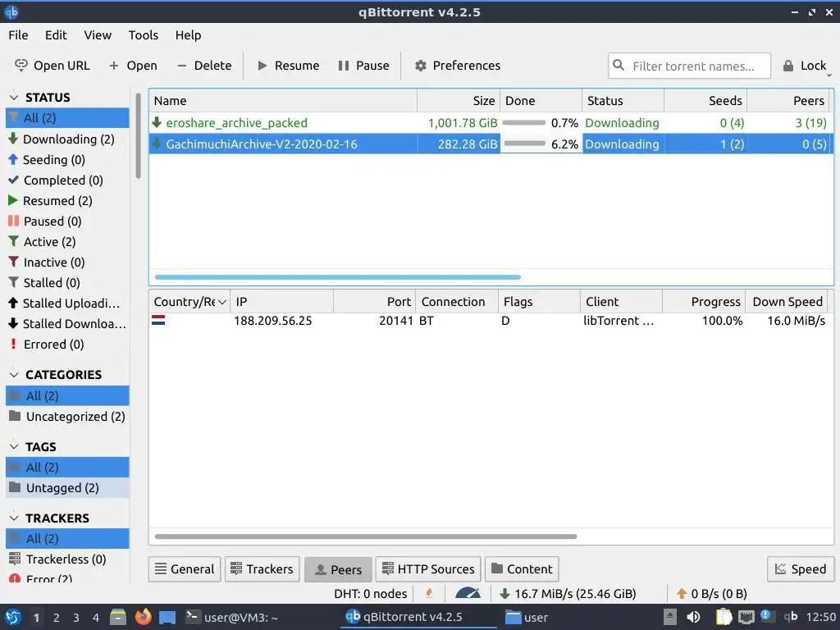Collapse the TRACKERS section
Screen dimensions: 840x630
pos(15,518)
